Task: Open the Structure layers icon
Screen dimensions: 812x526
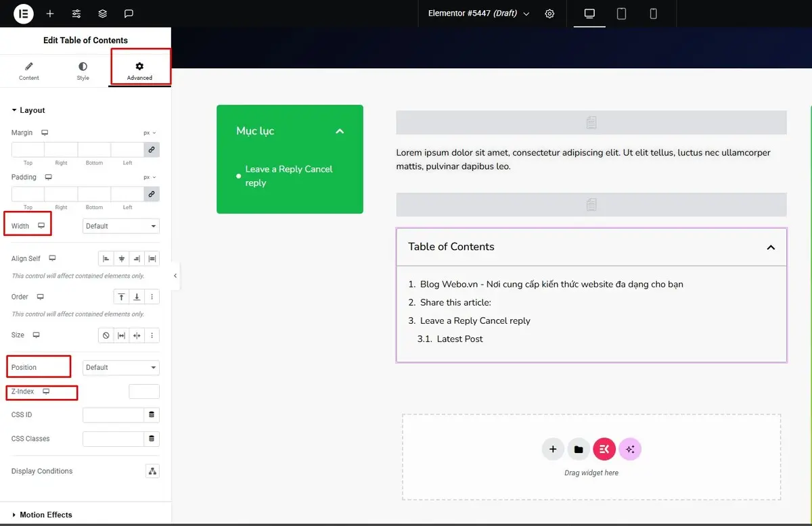Action: pyautogui.click(x=102, y=14)
